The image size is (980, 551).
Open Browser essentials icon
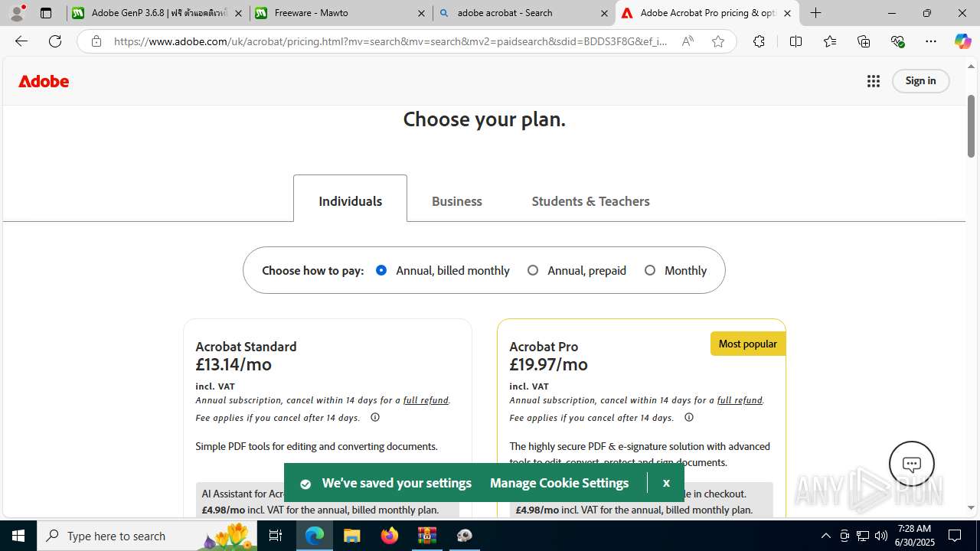coord(897,41)
